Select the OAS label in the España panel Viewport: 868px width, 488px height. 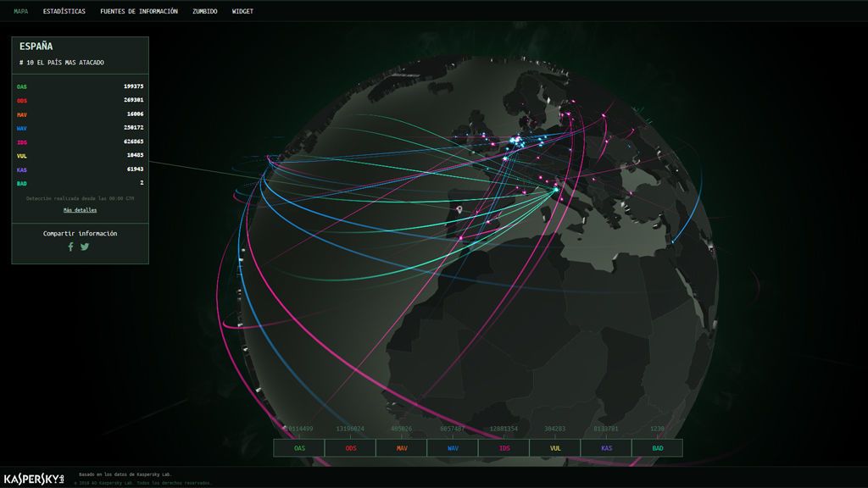pos(21,87)
